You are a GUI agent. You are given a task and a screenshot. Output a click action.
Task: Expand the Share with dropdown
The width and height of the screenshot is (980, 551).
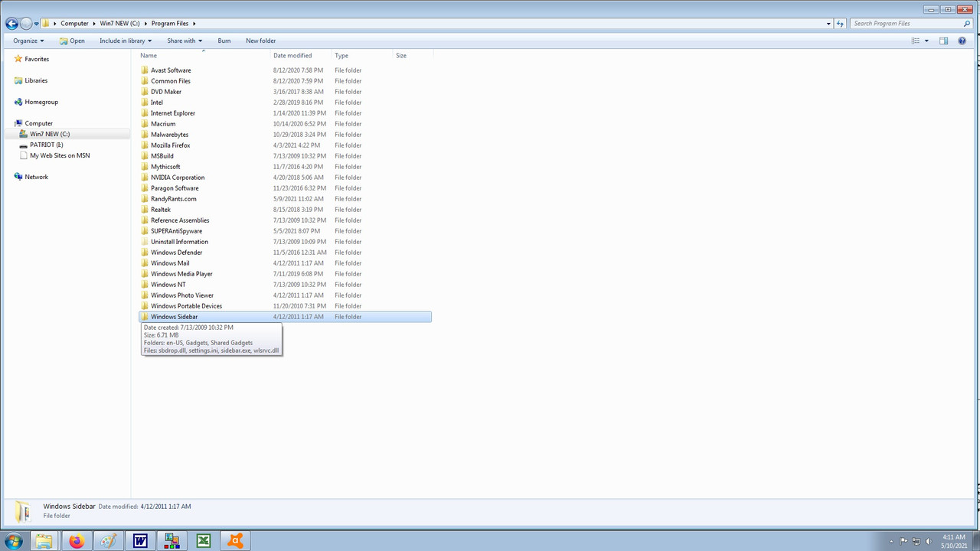pyautogui.click(x=183, y=41)
